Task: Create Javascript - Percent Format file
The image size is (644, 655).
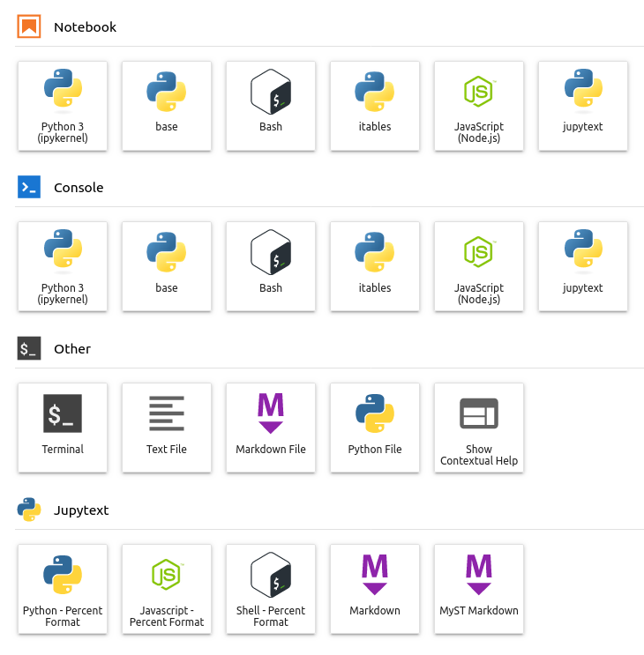Action: tap(167, 589)
